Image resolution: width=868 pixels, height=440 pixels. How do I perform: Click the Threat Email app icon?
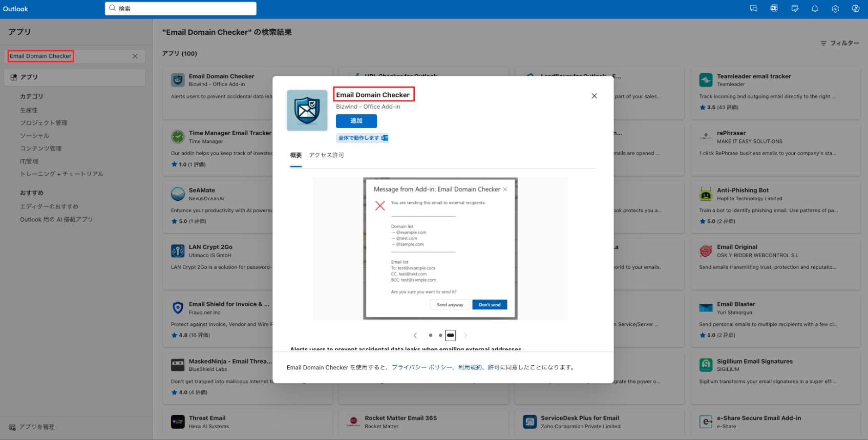pyautogui.click(x=178, y=422)
